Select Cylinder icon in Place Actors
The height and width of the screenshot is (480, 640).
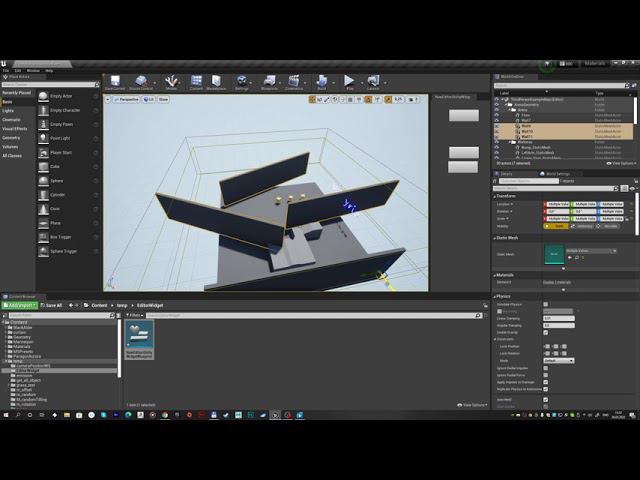click(x=43, y=195)
